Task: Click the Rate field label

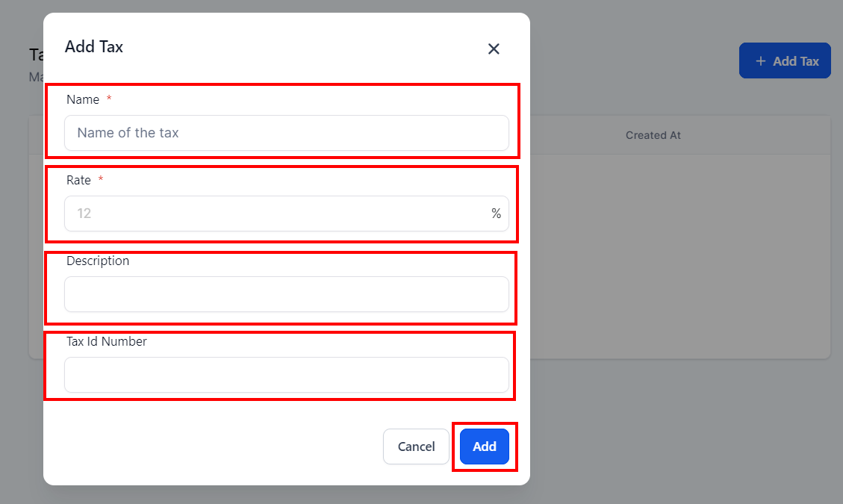Action: coord(78,180)
